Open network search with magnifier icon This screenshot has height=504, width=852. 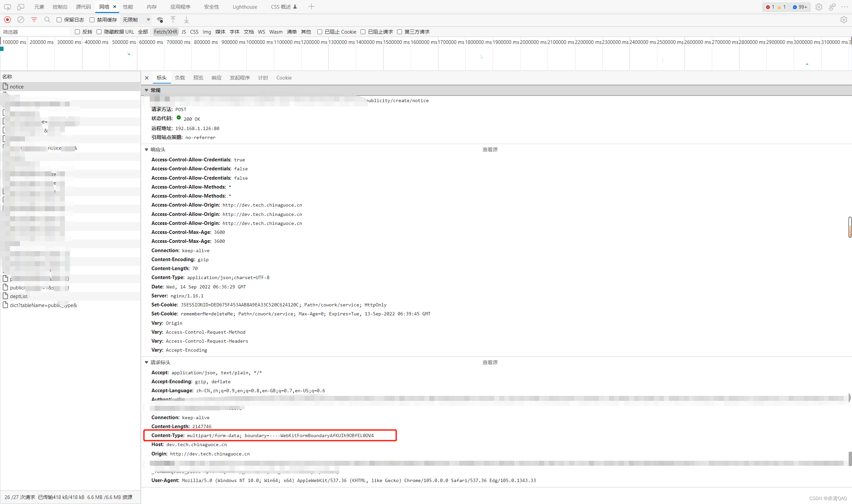(x=47, y=20)
